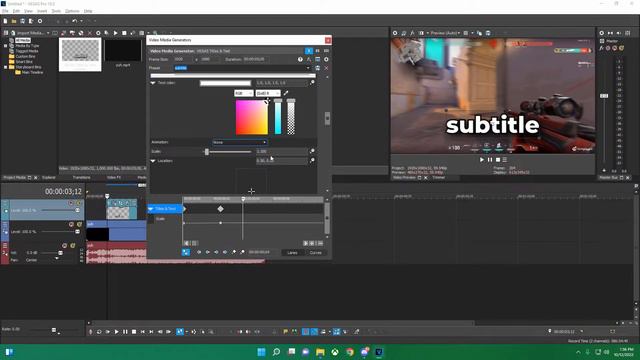Select All Media in the media tree
The image size is (640, 360).
[x=23, y=41]
